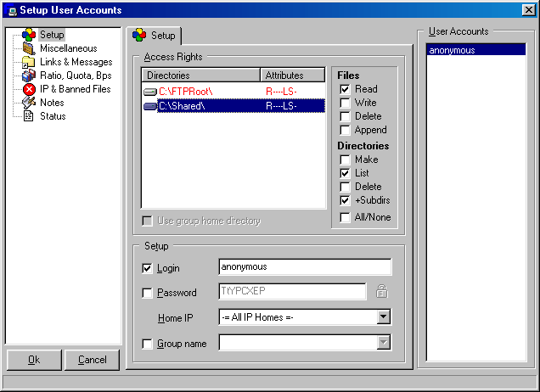Enable the Write files checkbox

point(346,103)
